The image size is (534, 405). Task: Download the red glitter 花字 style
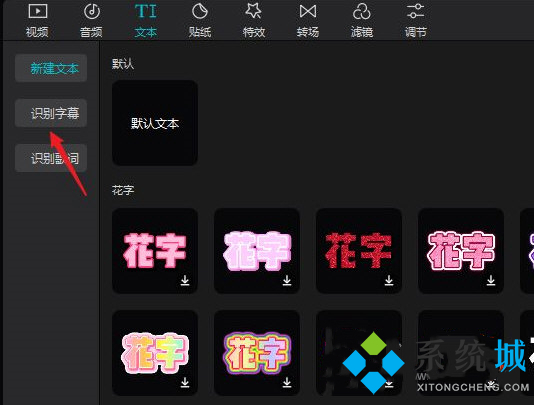point(389,280)
